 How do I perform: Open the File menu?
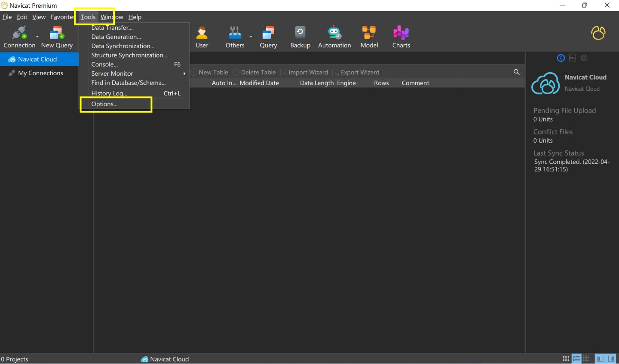7,17
